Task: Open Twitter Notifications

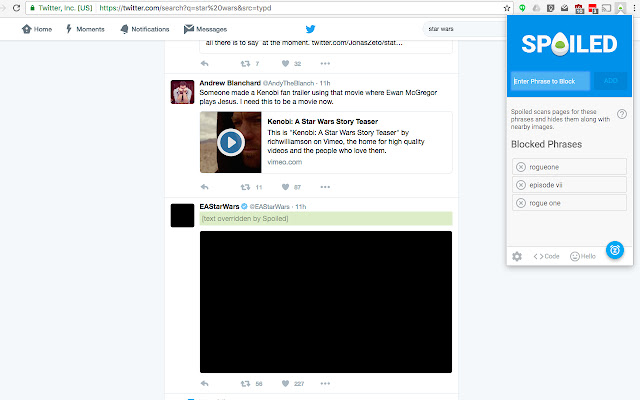Action: [144, 29]
